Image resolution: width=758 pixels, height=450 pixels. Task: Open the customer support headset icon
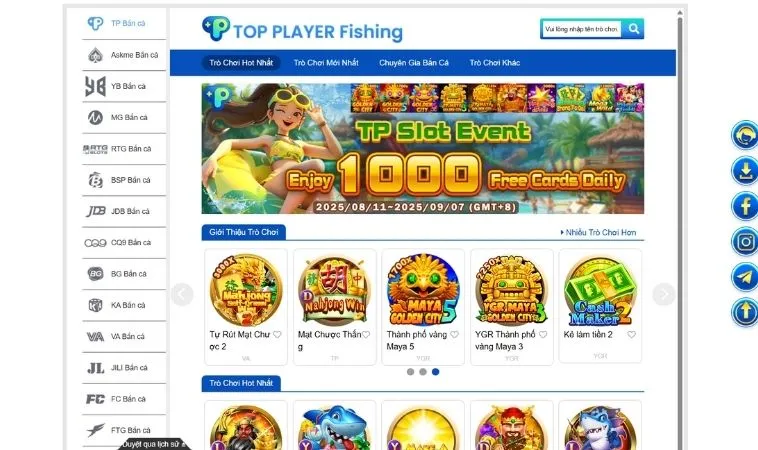pyautogui.click(x=744, y=135)
